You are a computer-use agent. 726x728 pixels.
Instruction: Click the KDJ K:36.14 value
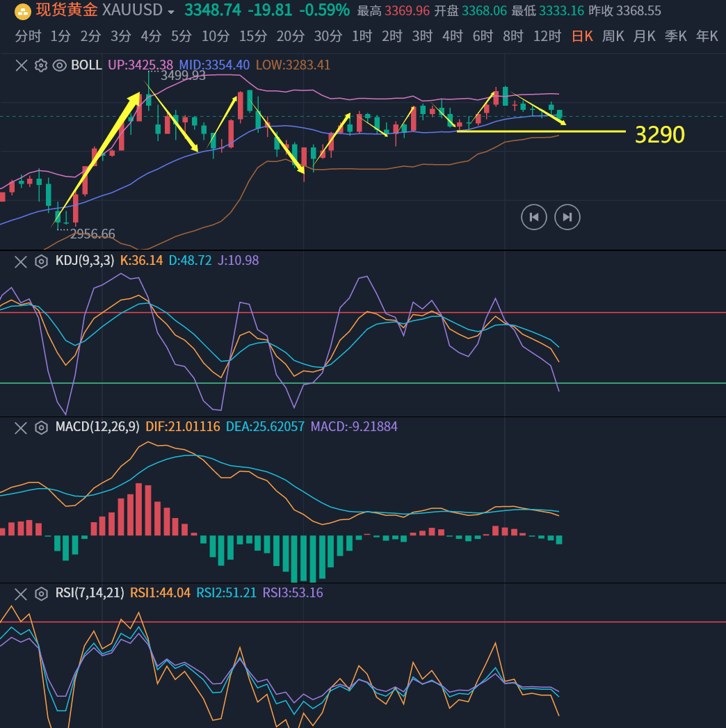point(142,261)
